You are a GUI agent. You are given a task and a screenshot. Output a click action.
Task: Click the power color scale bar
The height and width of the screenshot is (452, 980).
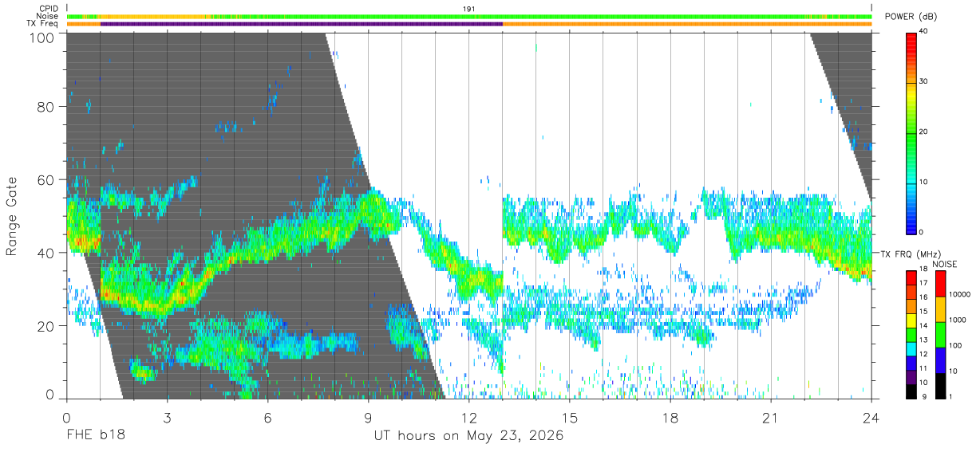click(912, 132)
